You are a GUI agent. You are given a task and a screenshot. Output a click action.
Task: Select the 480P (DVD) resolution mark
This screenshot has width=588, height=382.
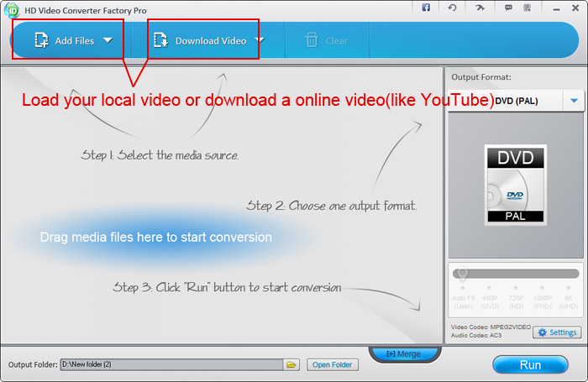490,299
